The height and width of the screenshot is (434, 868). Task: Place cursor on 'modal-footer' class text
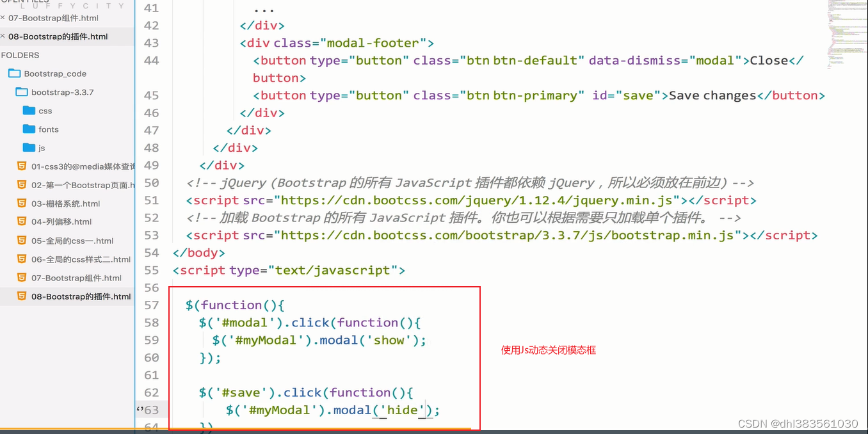(x=373, y=43)
